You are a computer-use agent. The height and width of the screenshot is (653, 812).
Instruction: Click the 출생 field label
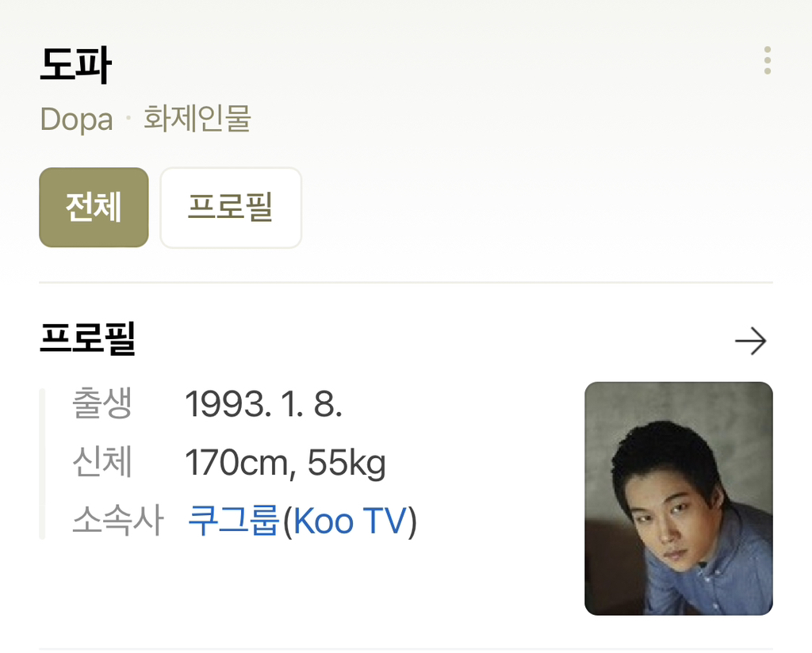tap(101, 404)
